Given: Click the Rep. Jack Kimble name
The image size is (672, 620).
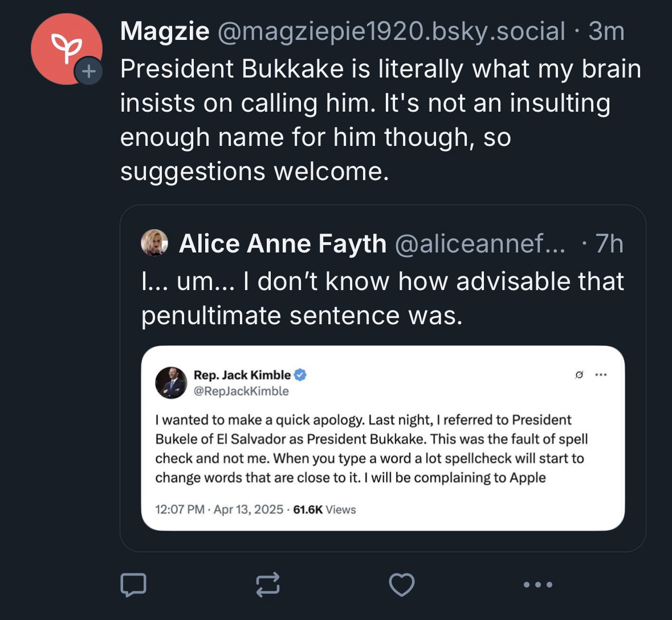Looking at the screenshot, I should click(x=242, y=375).
